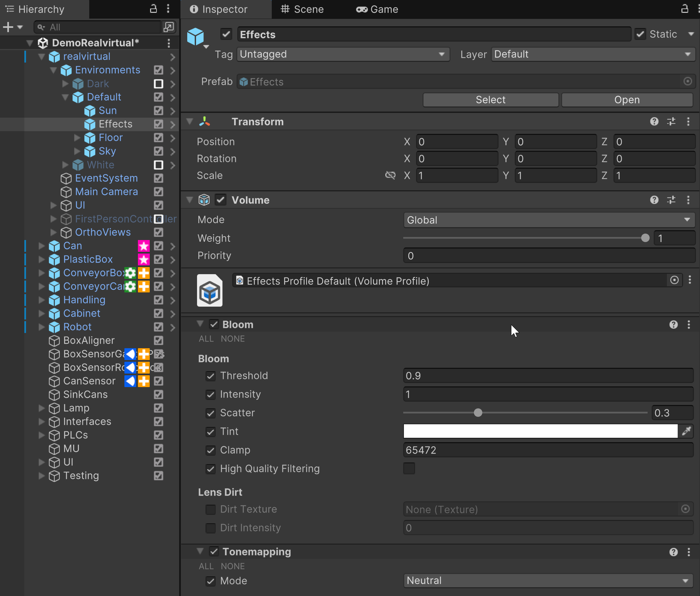Switch to the Game tab
Screen dimensions: 700x596
377,9
